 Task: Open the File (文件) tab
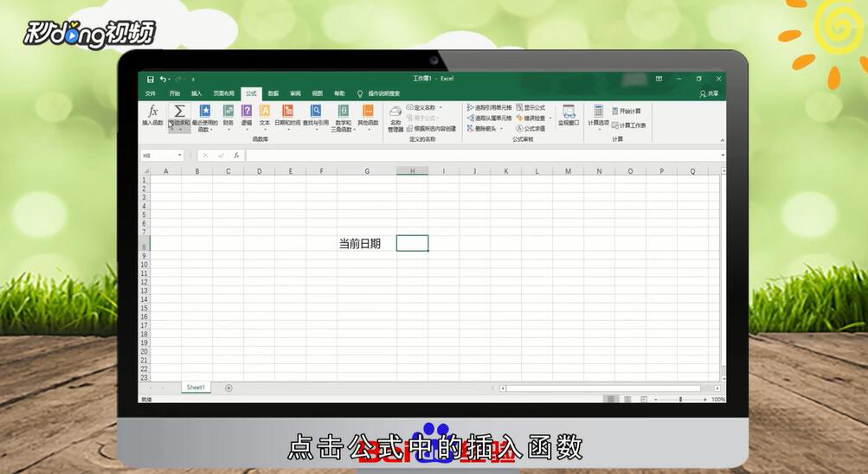pyautogui.click(x=151, y=93)
